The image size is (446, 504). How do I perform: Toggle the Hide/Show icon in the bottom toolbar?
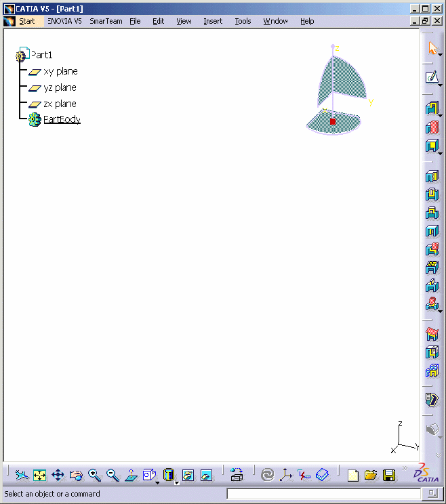[188, 476]
